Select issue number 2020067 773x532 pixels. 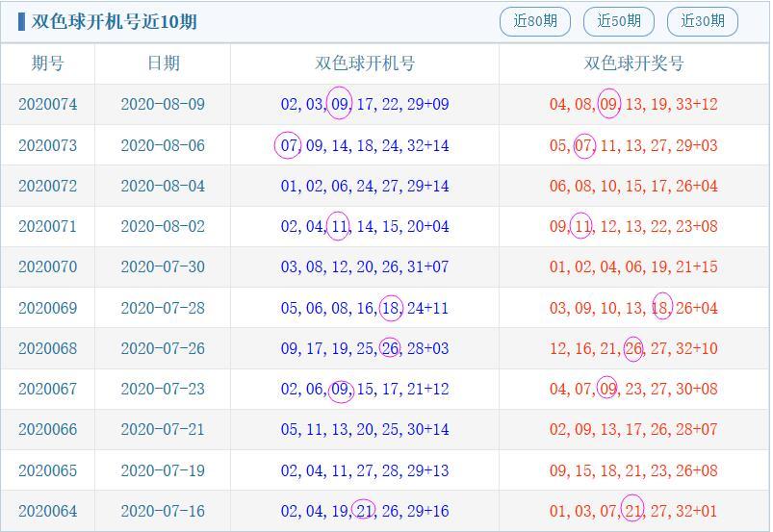click(48, 390)
